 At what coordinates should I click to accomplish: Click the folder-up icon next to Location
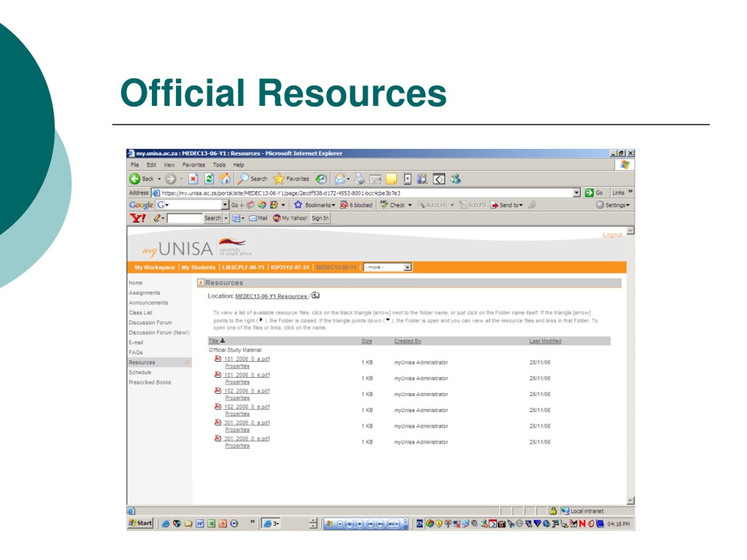pos(316,295)
